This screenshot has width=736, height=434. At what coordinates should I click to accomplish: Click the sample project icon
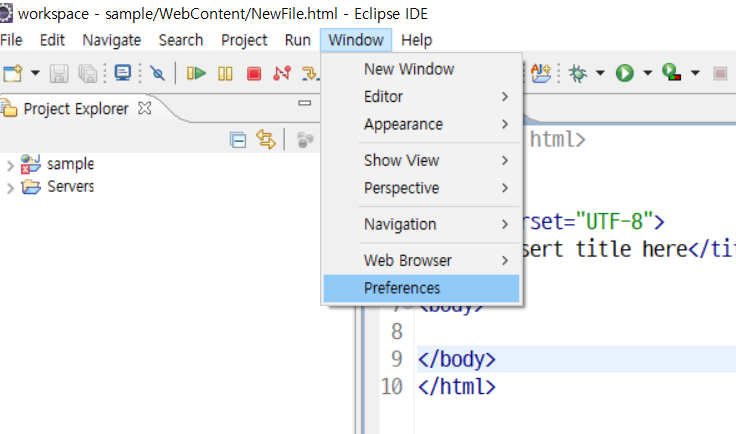(31, 164)
